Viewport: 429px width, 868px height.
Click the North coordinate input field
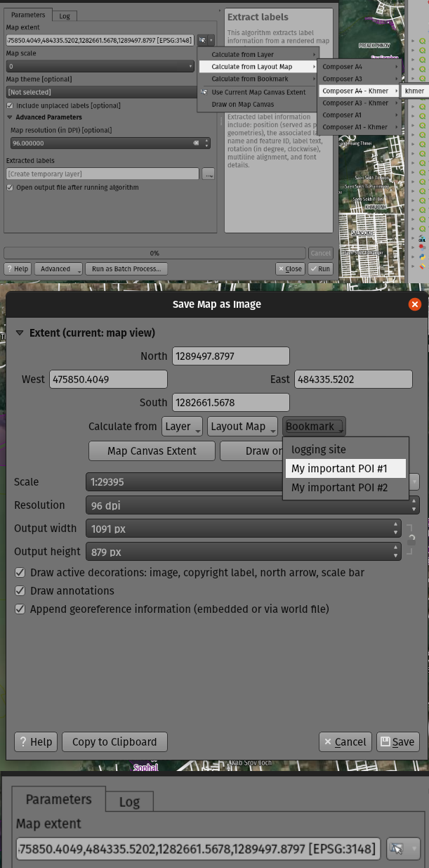[x=230, y=356]
